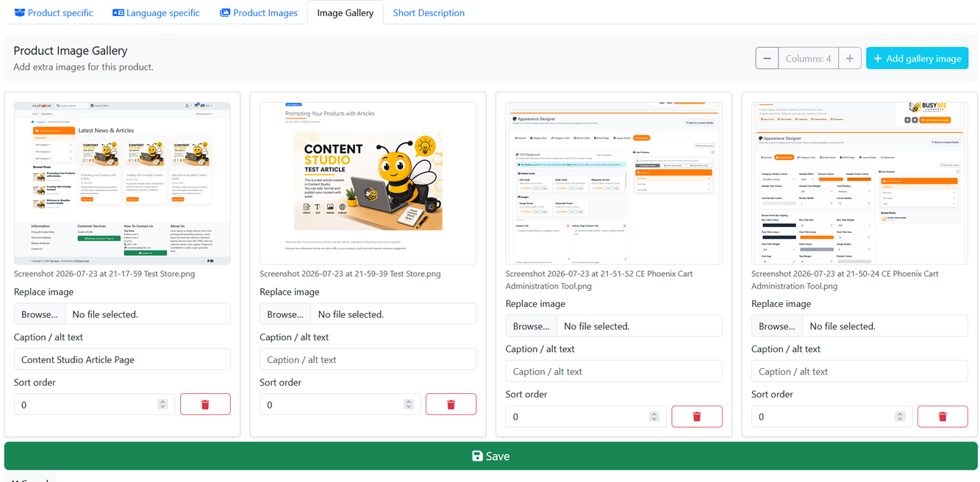Click 'Add extra images for this product.' text
The width and height of the screenshot is (980, 482).
tap(84, 67)
